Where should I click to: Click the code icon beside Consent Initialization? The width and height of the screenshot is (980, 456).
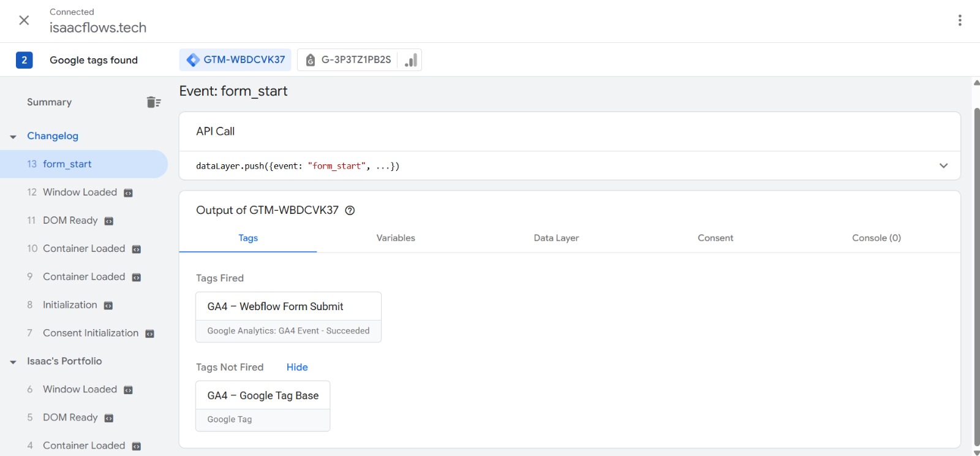(149, 334)
